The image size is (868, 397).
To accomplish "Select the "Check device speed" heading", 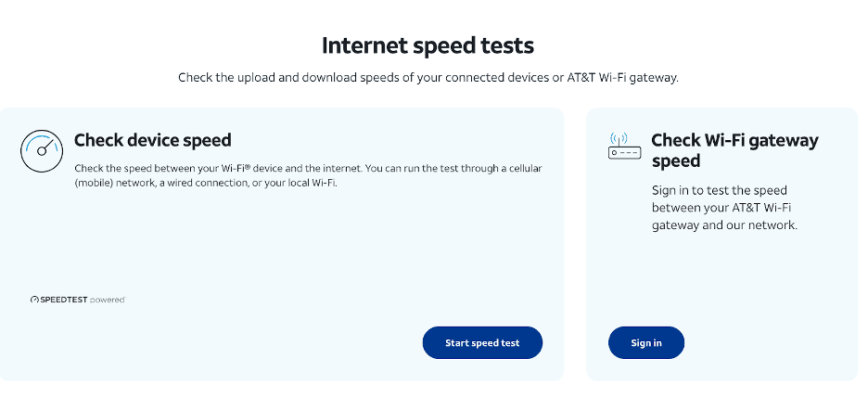I will pos(153,141).
